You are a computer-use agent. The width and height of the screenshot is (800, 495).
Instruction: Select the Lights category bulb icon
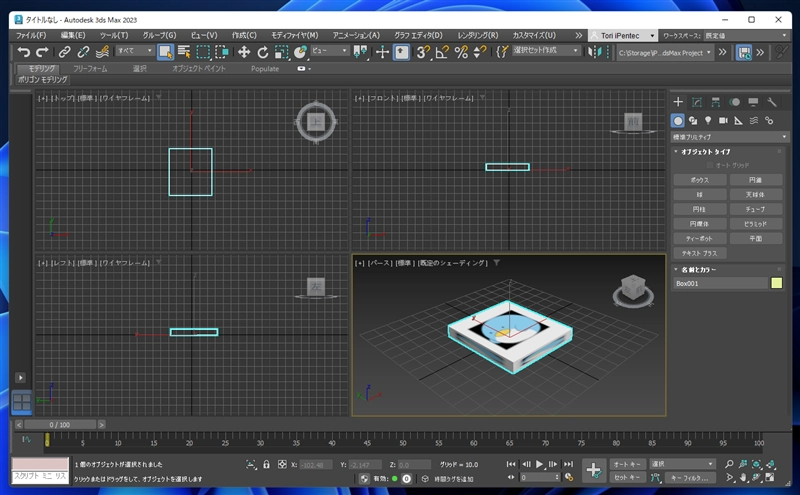click(708, 120)
